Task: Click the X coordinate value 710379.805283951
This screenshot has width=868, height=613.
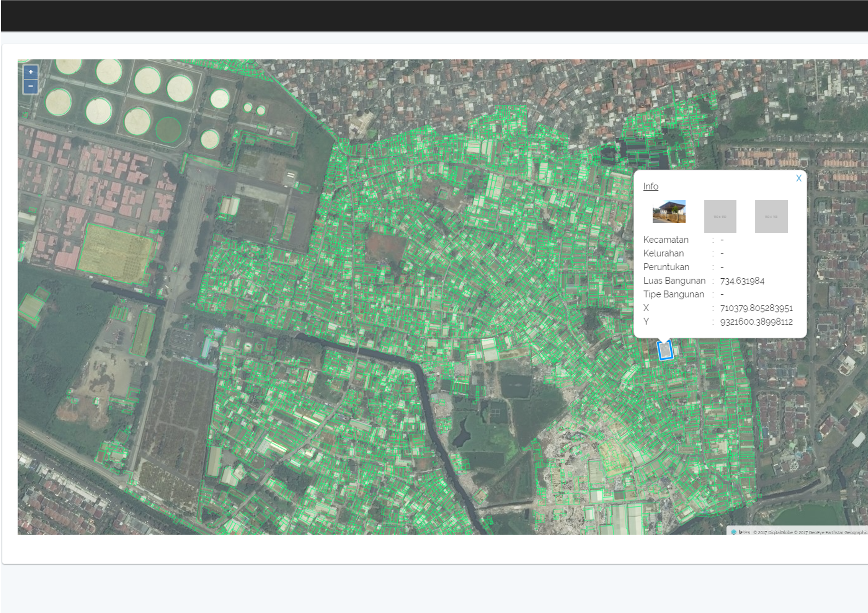Action: (756, 308)
